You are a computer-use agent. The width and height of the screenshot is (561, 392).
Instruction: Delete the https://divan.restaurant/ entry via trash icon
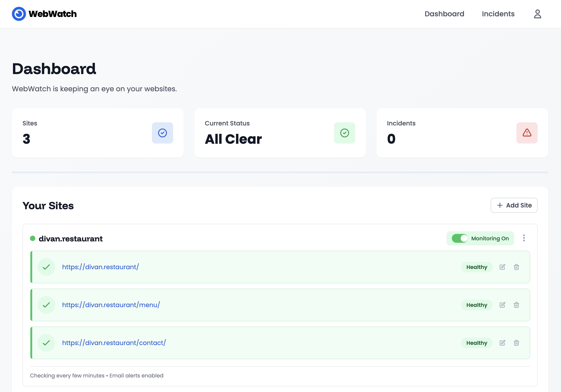click(516, 267)
